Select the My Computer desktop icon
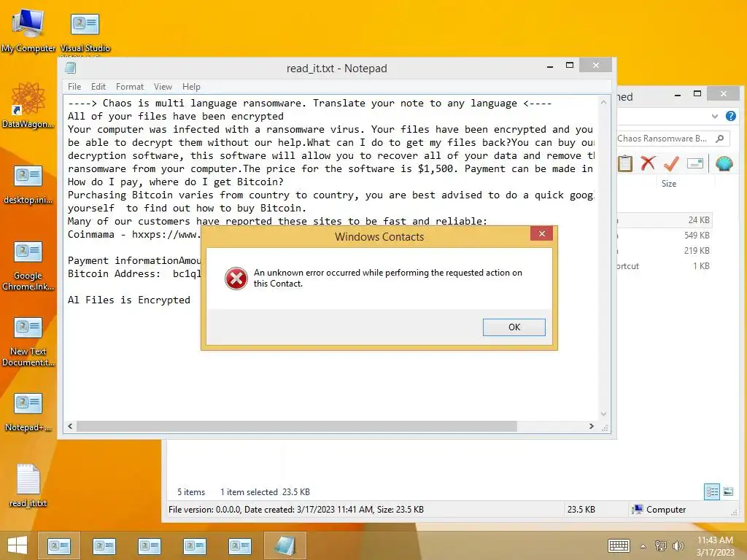Image resolution: width=747 pixels, height=560 pixels. point(28,31)
